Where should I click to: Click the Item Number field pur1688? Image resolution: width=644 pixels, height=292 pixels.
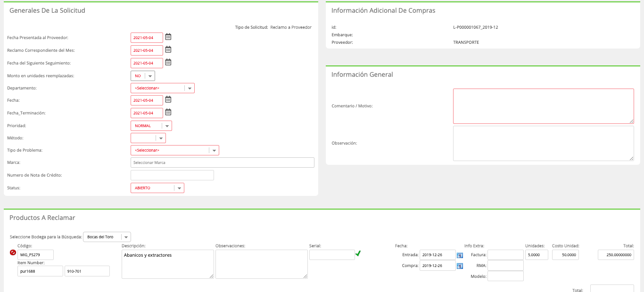40,271
